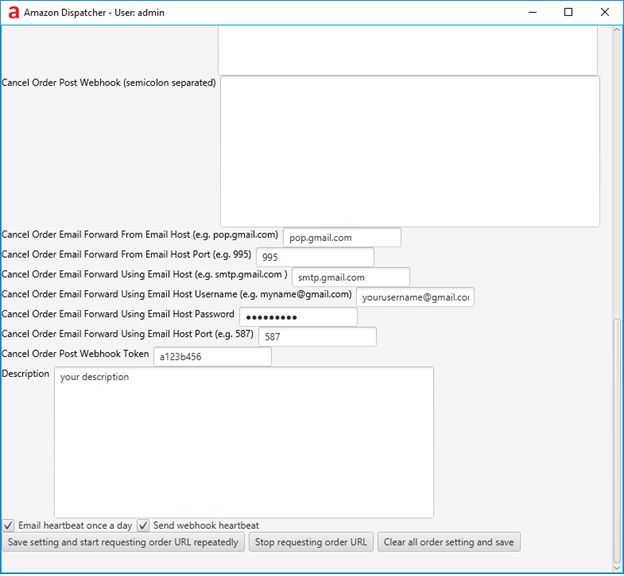Focus the Cancel Order Post Webhook Token field
This screenshot has width=624, height=576.
click(213, 357)
